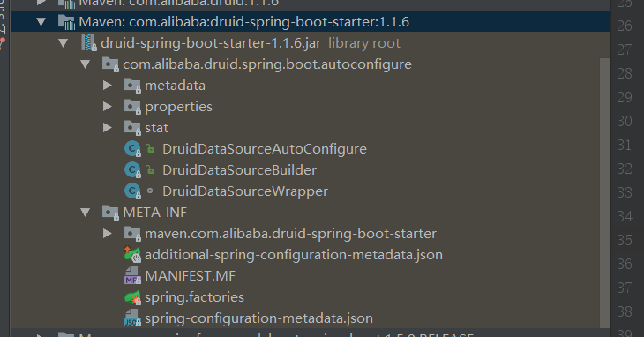This screenshot has height=337, width=644.
Task: Click the MANIFEST.MF file icon
Action: pyautogui.click(x=132, y=276)
